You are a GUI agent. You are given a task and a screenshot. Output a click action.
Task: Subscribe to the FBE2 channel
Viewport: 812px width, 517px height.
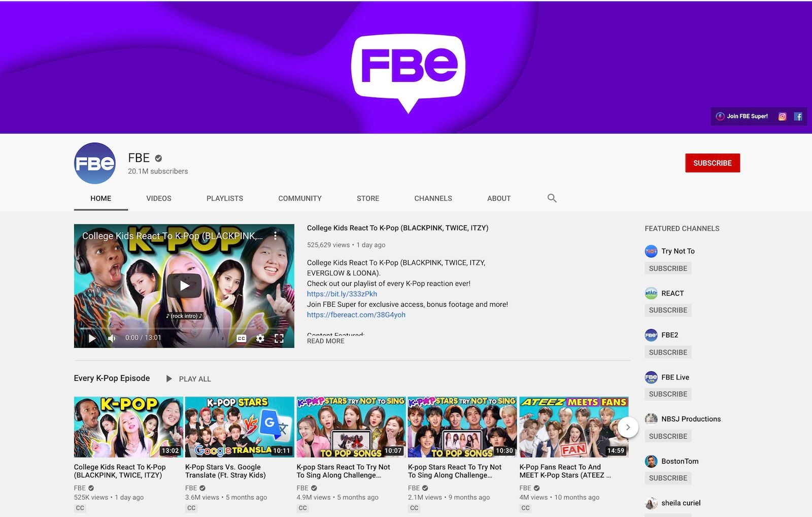pyautogui.click(x=668, y=352)
